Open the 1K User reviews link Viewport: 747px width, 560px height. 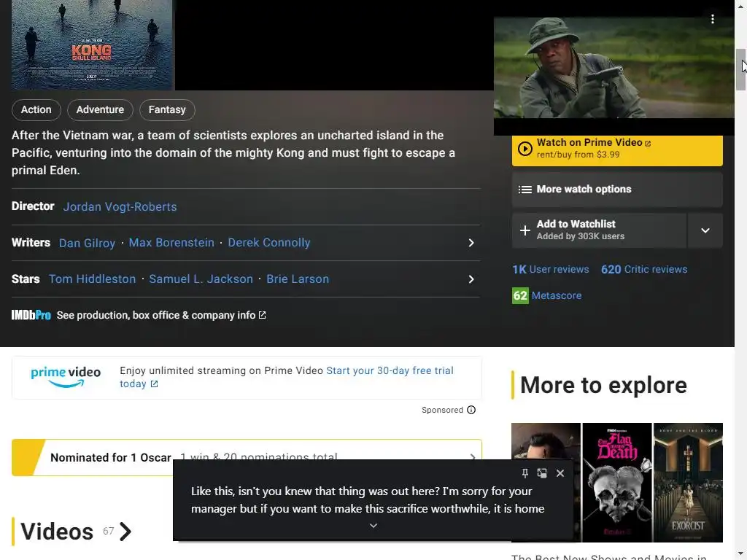point(551,270)
